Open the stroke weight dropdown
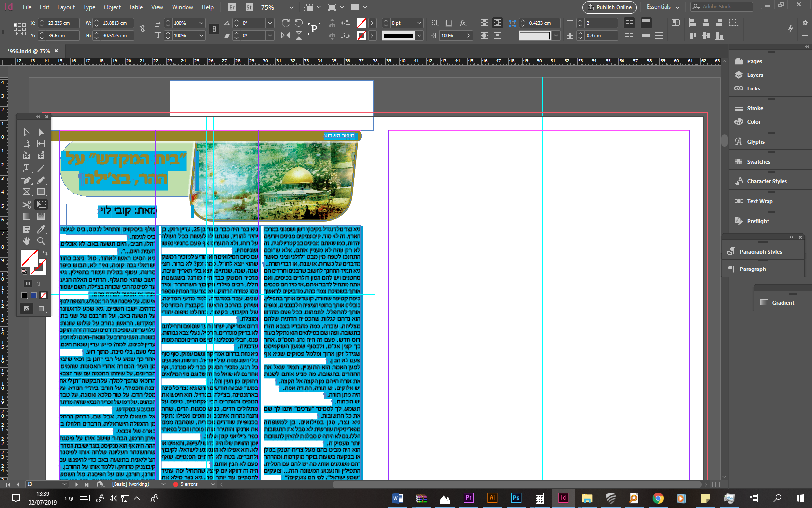The image size is (812, 508). tap(419, 23)
